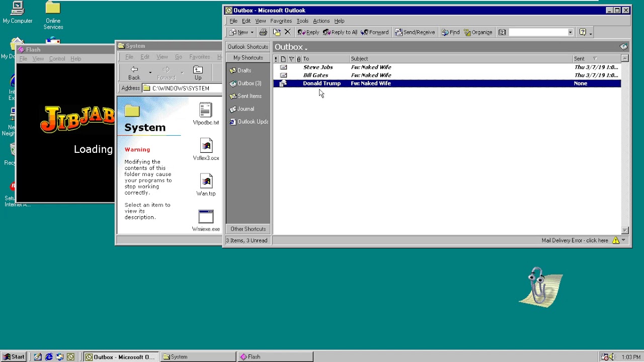Open the Drafts shortcut
The width and height of the screenshot is (644, 362).
tap(240, 70)
